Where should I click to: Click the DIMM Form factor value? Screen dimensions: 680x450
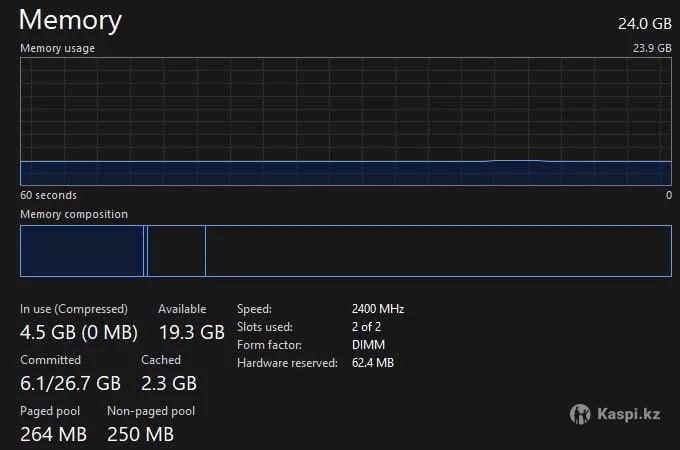click(369, 345)
